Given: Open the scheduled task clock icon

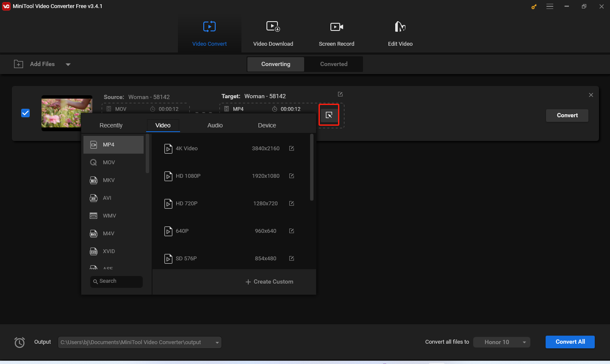Looking at the screenshot, I should pyautogui.click(x=19, y=342).
